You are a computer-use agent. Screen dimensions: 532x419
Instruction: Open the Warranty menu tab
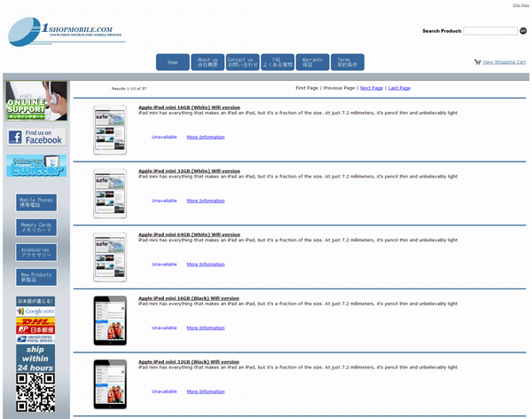tap(312, 62)
